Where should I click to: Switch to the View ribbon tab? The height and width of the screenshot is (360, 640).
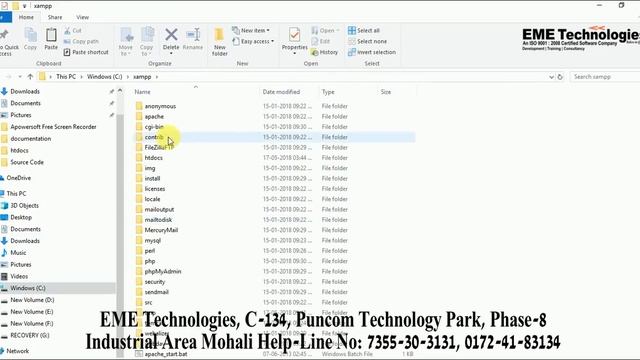[x=82, y=17]
